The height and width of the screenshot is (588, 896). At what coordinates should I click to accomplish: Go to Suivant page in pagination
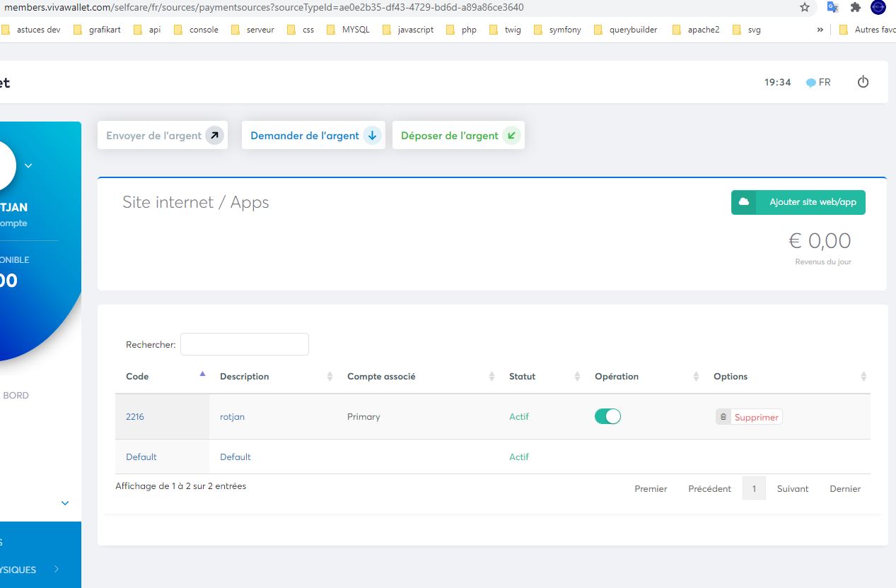793,488
